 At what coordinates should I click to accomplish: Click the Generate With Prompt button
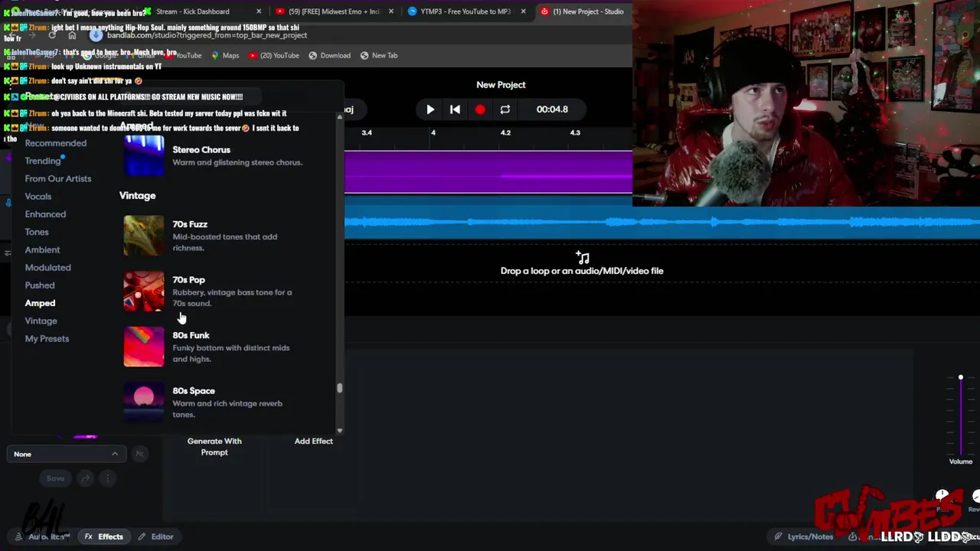pos(214,447)
